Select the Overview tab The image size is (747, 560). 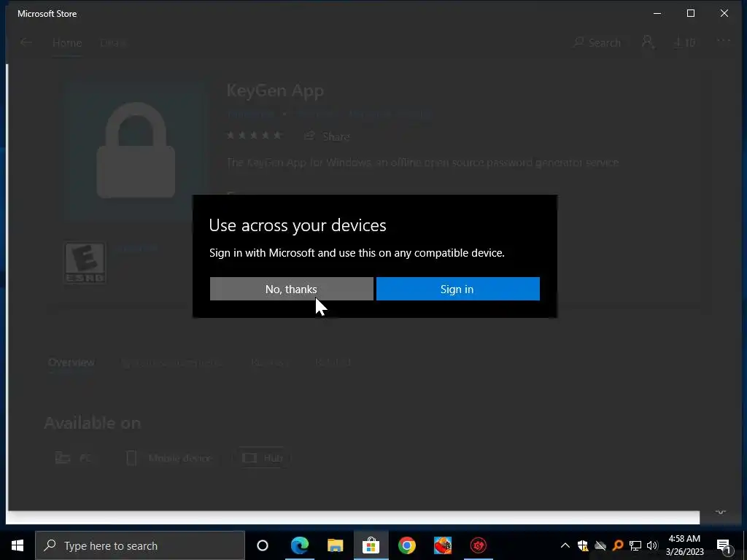pyautogui.click(x=71, y=362)
